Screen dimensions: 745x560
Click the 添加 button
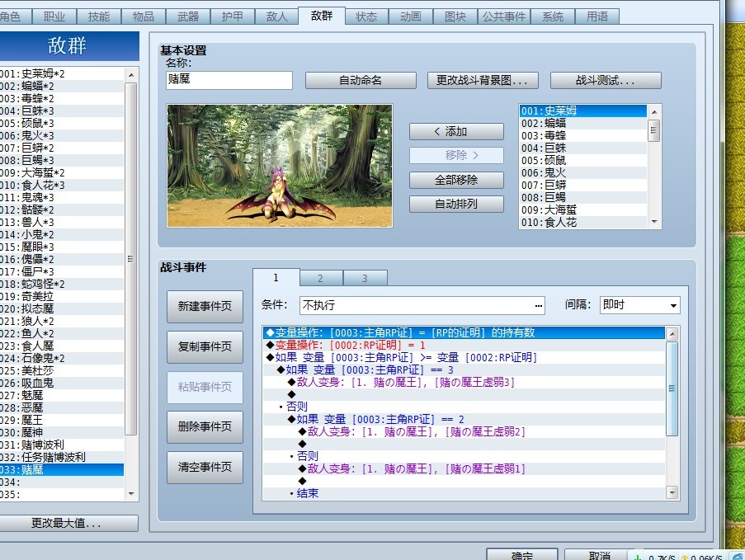point(456,132)
